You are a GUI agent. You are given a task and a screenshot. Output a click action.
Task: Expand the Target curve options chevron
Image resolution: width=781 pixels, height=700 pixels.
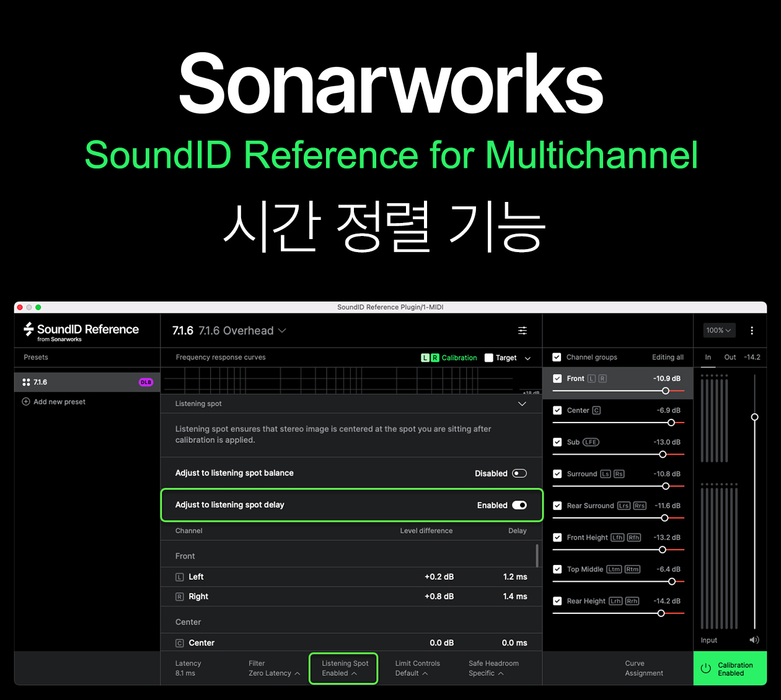point(527,358)
